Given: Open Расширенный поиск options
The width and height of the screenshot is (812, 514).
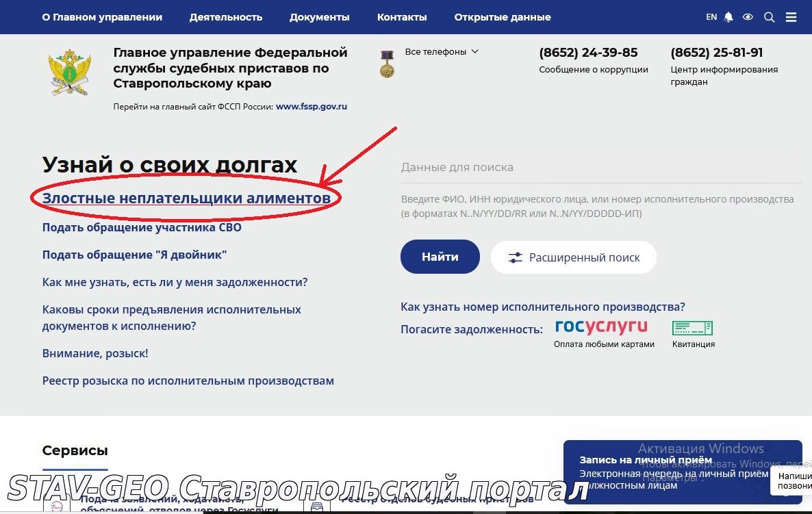Looking at the screenshot, I should pyautogui.click(x=573, y=257).
